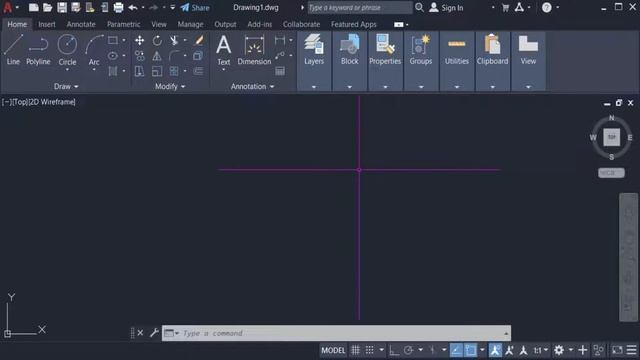Viewport: 640px width, 360px height.
Task: Select the Rectangle draw tool
Action: point(113,40)
